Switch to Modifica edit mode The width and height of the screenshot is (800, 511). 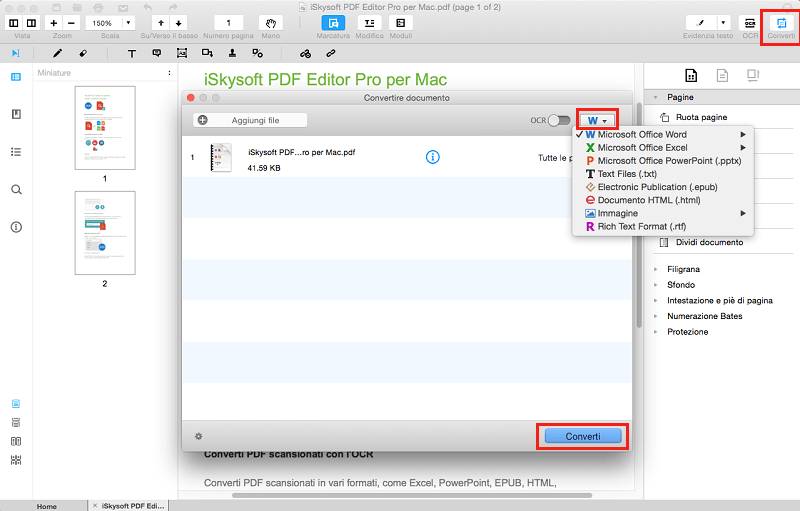point(369,23)
